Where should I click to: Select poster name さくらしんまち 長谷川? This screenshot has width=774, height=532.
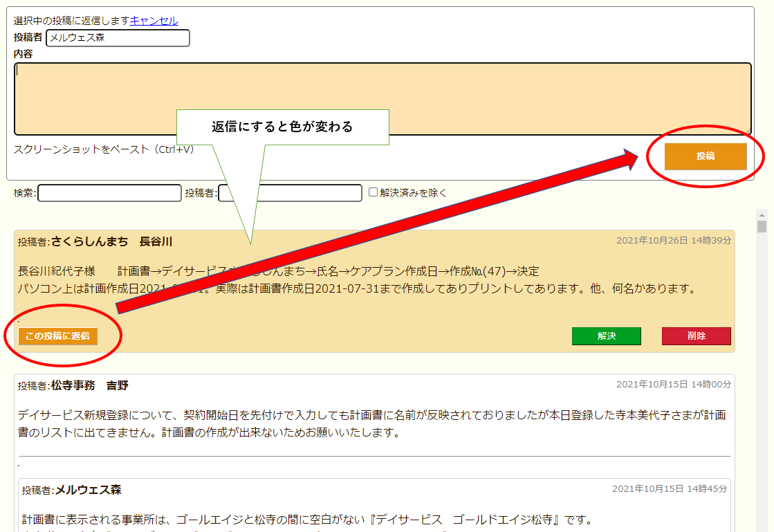pyautogui.click(x=111, y=241)
